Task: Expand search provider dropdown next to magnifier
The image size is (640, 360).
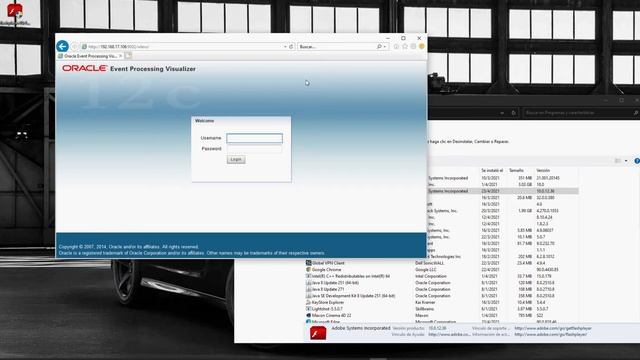Action: coord(384,47)
